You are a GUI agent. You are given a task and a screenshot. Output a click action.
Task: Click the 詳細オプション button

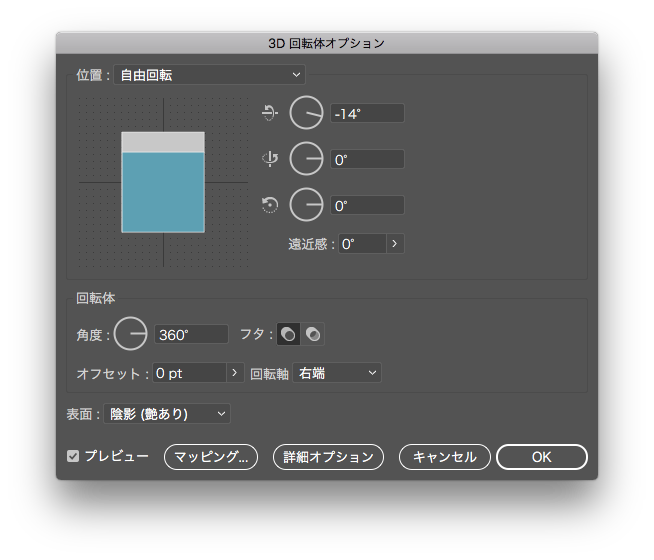[x=328, y=457]
